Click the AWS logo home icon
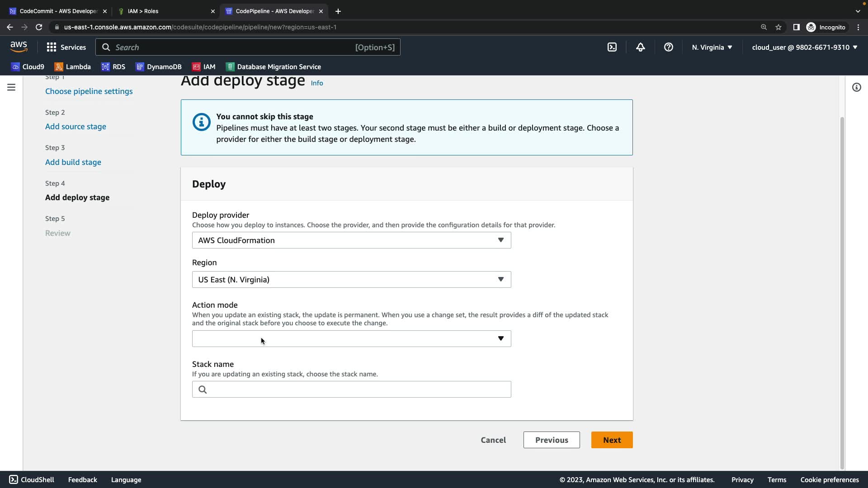This screenshot has width=868, height=488. 19,47
